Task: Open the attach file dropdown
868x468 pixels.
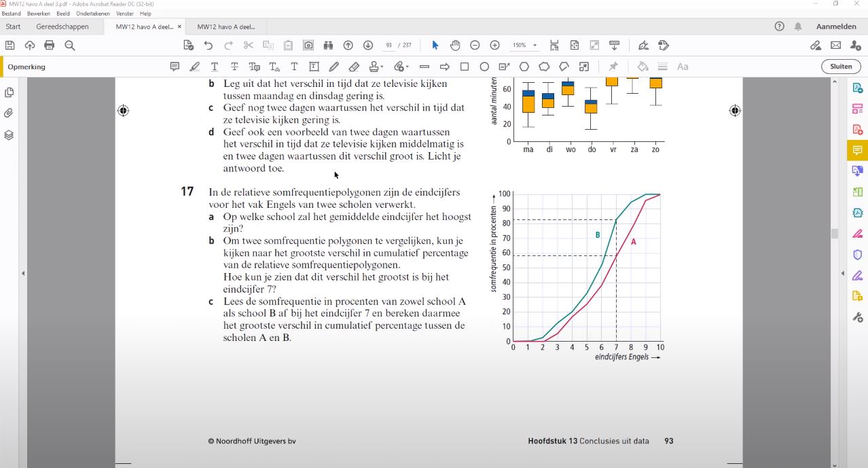Action: 401,67
